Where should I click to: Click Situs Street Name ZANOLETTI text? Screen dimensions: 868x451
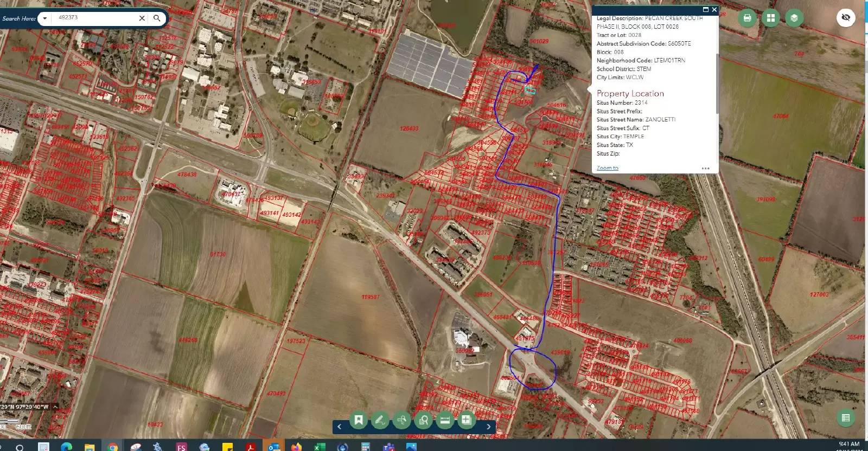coord(636,119)
